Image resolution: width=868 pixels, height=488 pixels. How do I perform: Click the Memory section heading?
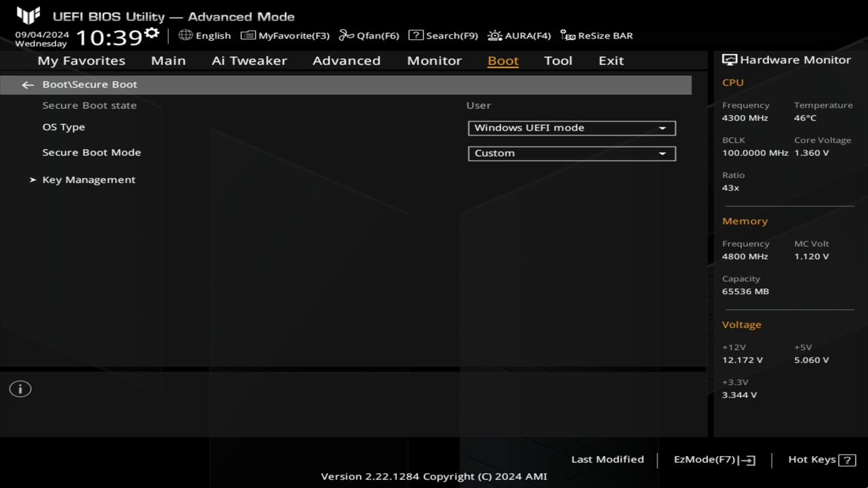point(745,222)
